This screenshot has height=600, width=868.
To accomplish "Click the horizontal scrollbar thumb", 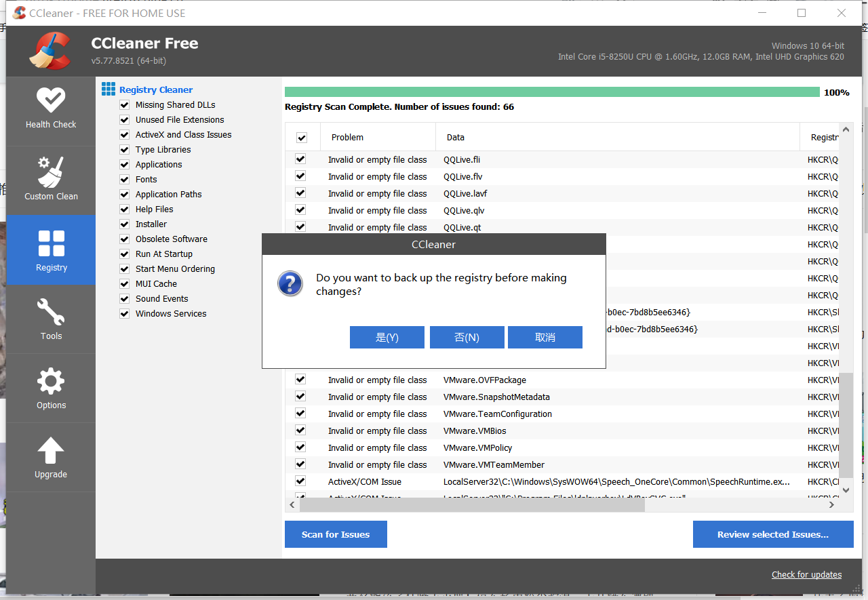I will 472,504.
